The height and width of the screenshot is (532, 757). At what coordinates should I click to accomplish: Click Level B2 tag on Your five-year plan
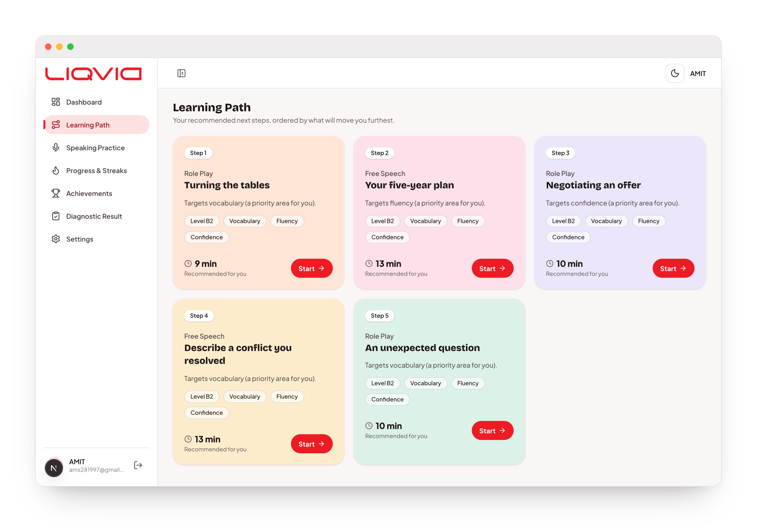coord(383,221)
